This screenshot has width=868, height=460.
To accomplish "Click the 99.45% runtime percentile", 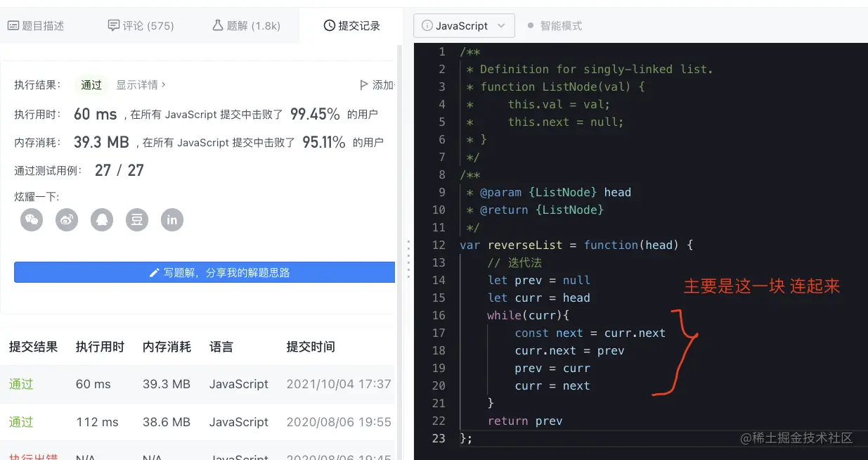I will pyautogui.click(x=315, y=114).
